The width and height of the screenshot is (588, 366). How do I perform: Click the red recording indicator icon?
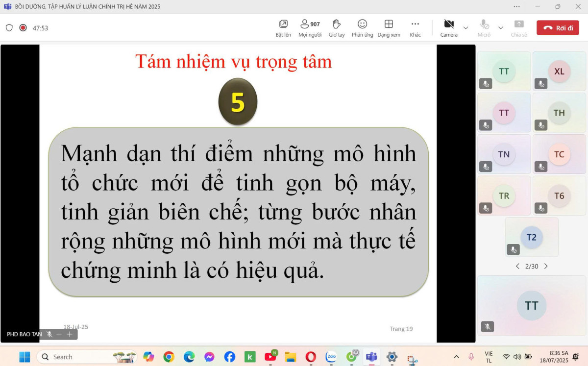point(23,28)
